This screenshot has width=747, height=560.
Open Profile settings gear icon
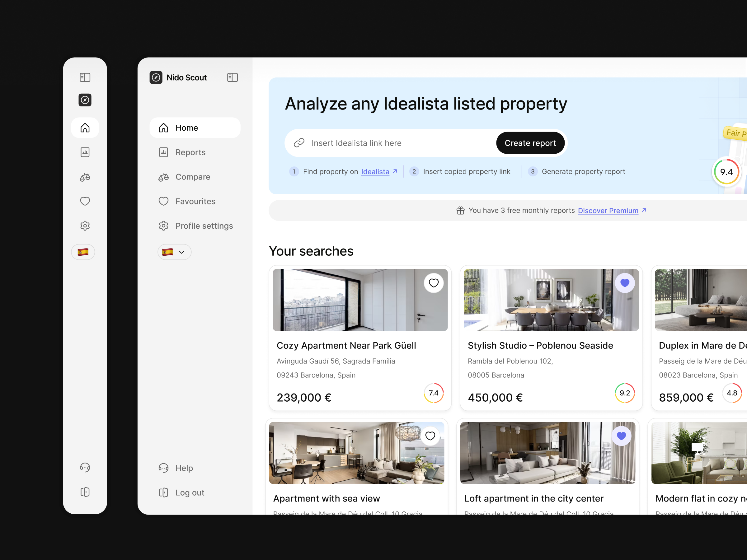(x=85, y=226)
